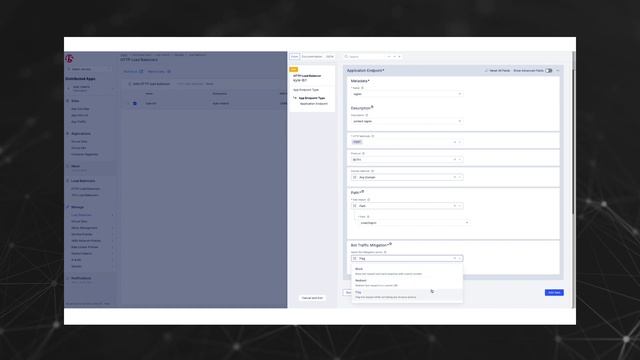Screen dimensions: 640x360
Task: Click Cancel and Exit button
Action: pyautogui.click(x=312, y=298)
